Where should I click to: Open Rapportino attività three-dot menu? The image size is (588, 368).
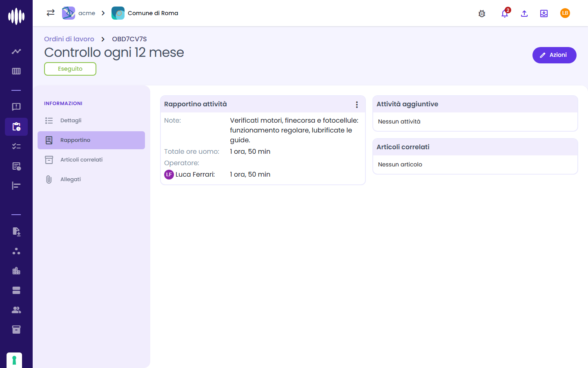[x=357, y=105]
